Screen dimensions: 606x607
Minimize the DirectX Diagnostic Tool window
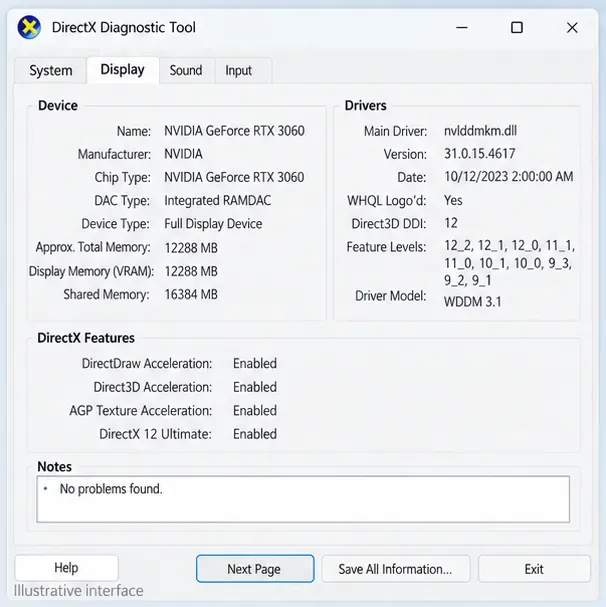(x=462, y=27)
